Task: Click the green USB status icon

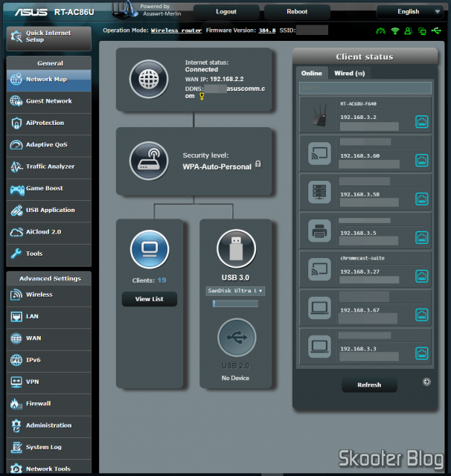Action: (436, 30)
